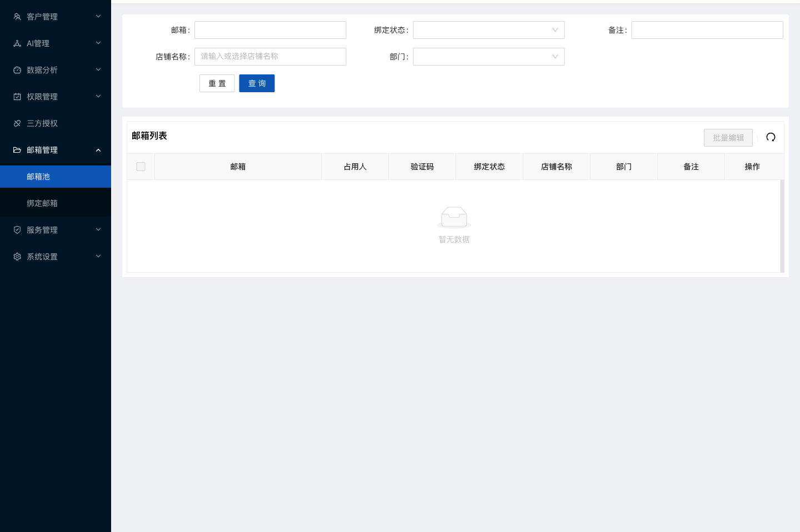Image resolution: width=800 pixels, height=532 pixels.
Task: Select the 绑定邮箱 submenu item
Action: tap(56, 203)
